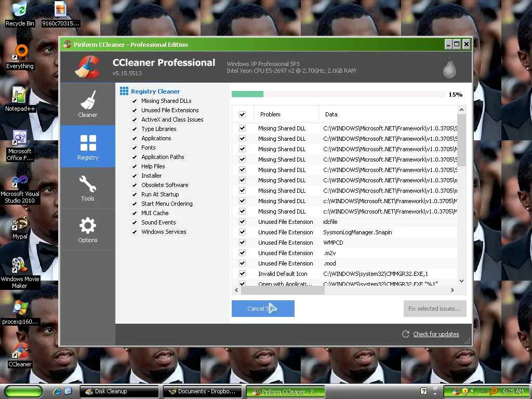The width and height of the screenshot is (532, 399).
Task: Click the green Start button
Action: point(23,391)
